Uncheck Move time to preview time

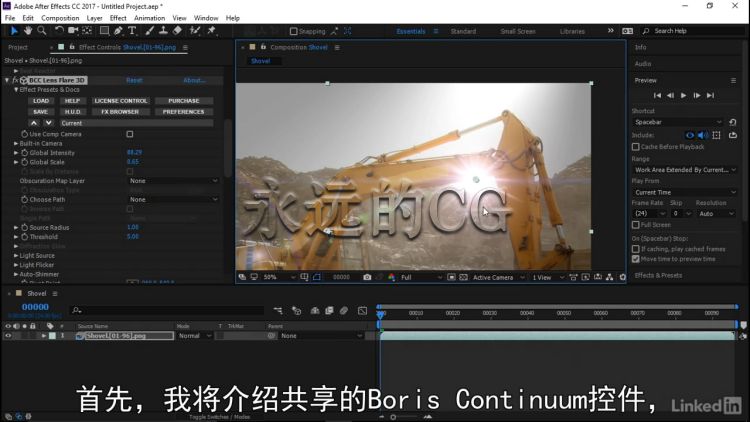pyautogui.click(x=636, y=259)
